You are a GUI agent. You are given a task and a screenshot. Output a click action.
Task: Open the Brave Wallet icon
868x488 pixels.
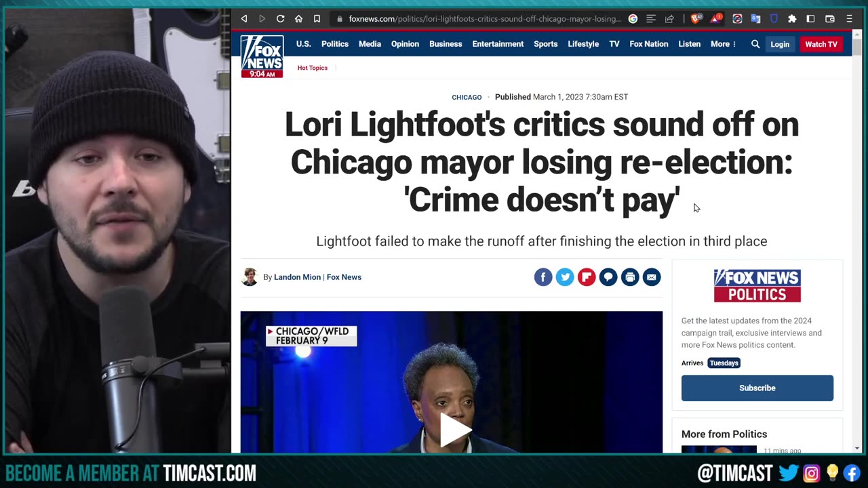click(x=829, y=19)
